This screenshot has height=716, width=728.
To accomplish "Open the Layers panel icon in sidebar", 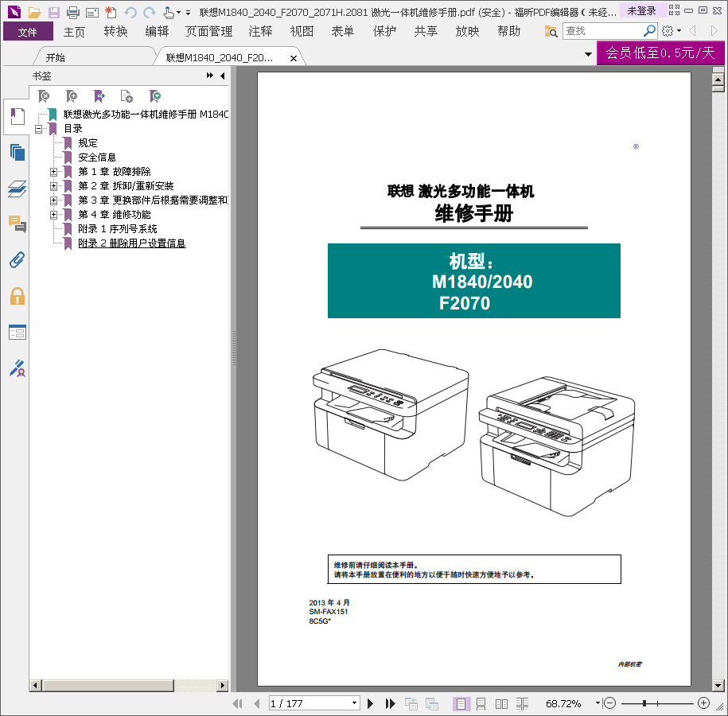I will click(18, 189).
